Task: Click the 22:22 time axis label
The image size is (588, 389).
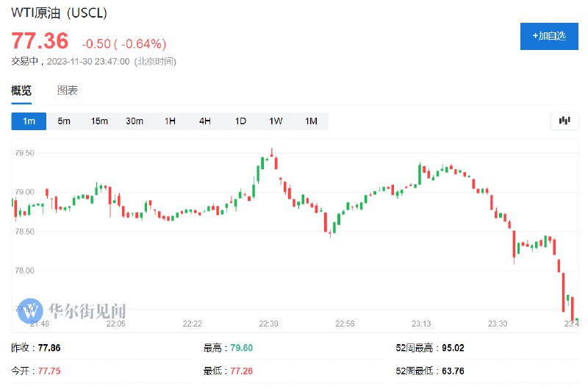Action: pyautogui.click(x=192, y=324)
